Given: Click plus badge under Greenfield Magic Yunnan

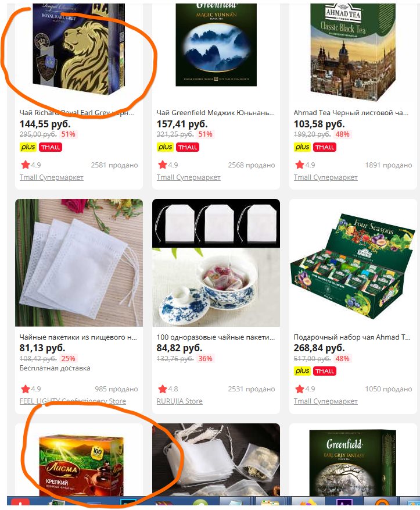Looking at the screenshot, I should point(165,147).
